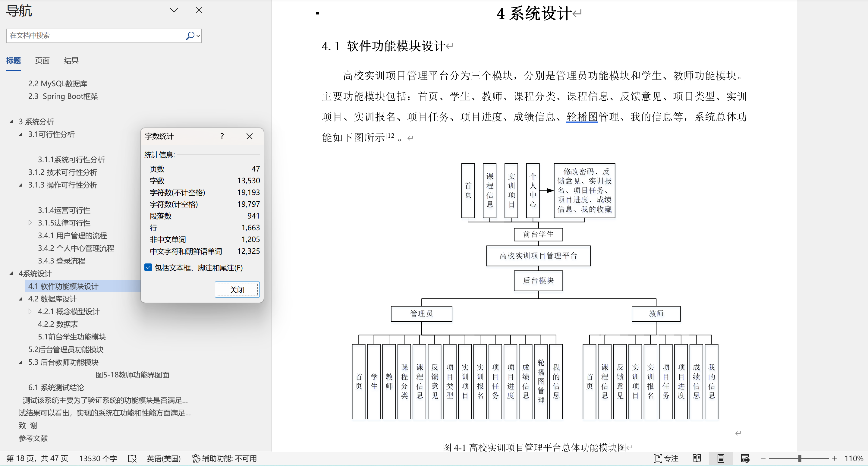
Task: Open zoom dialog via 110% label
Action: tap(854, 458)
